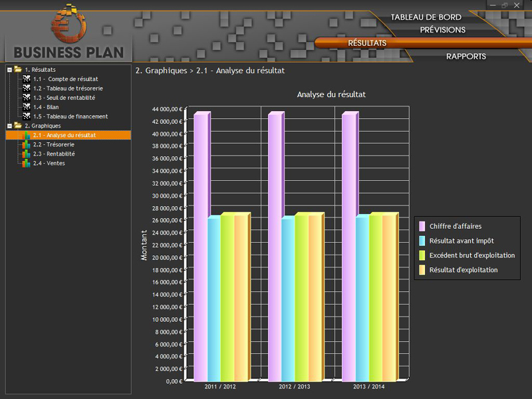Click the breadcrumb 2. Graphiques > 2.1
This screenshot has width=532, height=399.
[209, 70]
